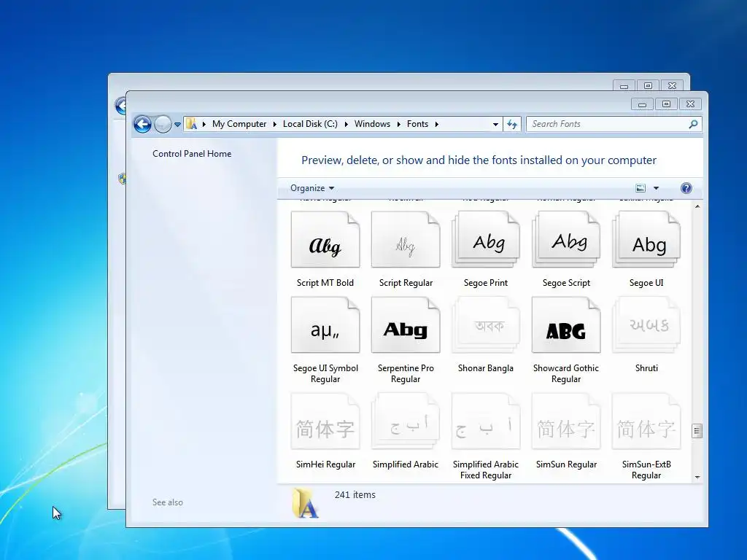Click the Segoe Print label
Image resolution: width=747 pixels, height=560 pixels.
tap(486, 283)
